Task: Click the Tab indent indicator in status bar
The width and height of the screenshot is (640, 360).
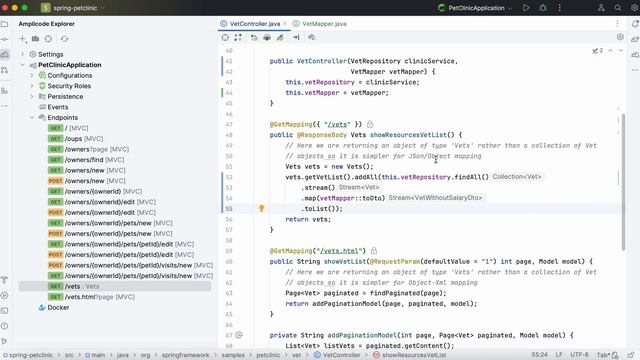Action: [x=602, y=355]
